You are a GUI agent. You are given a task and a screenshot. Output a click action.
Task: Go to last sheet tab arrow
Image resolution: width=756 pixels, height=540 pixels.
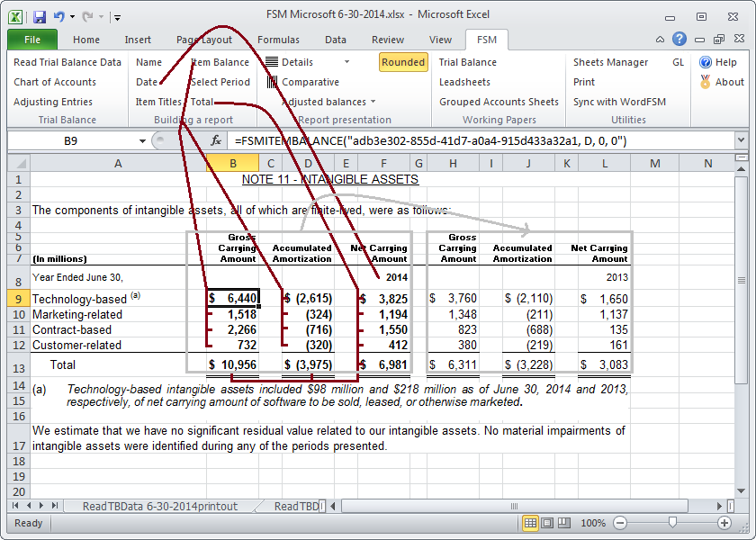[55, 506]
